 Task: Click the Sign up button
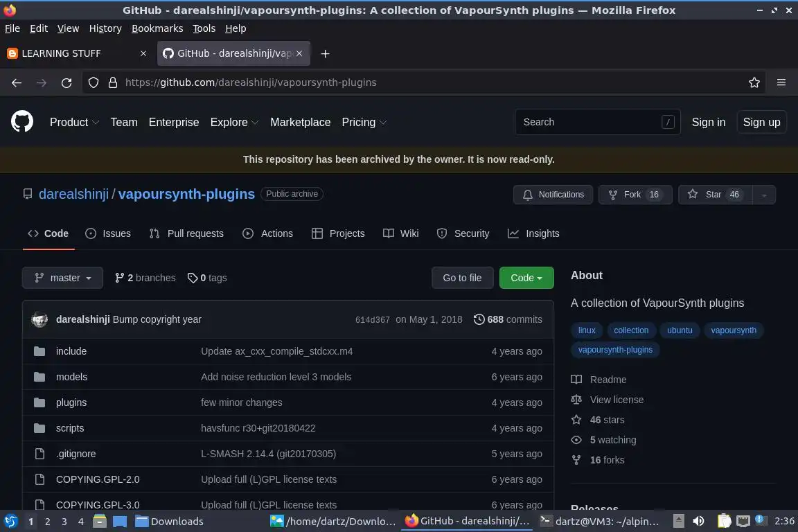pyautogui.click(x=761, y=122)
